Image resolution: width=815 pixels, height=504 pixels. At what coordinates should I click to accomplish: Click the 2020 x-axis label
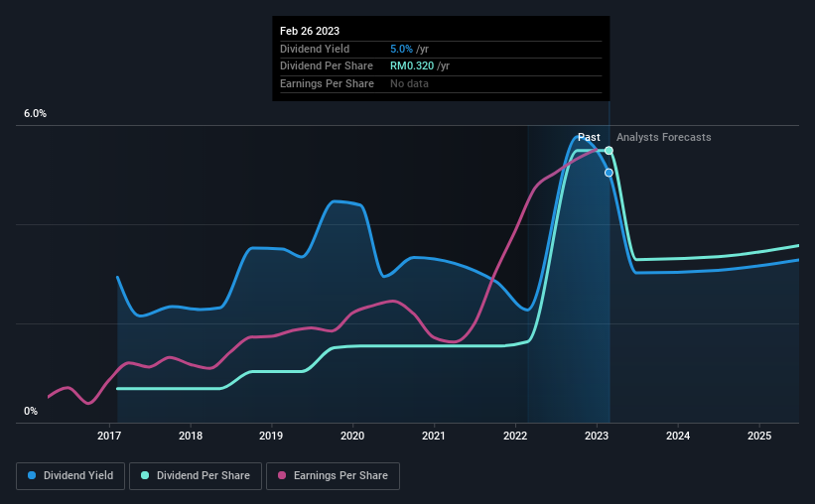tap(352, 436)
